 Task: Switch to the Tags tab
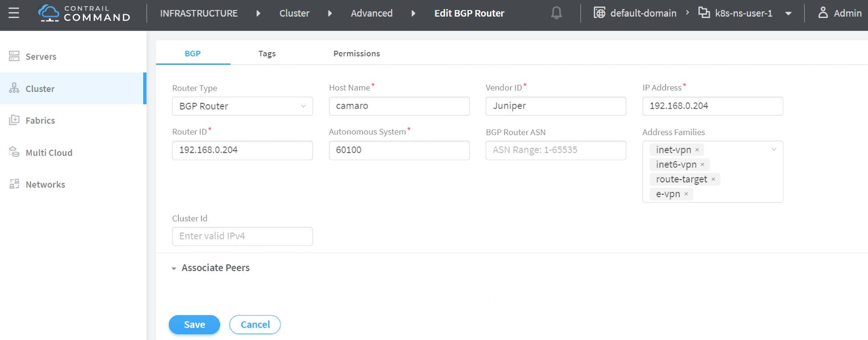pos(267,53)
